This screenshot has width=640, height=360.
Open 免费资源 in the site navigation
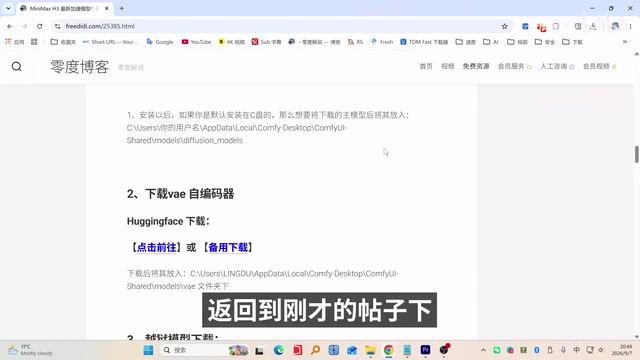[476, 66]
